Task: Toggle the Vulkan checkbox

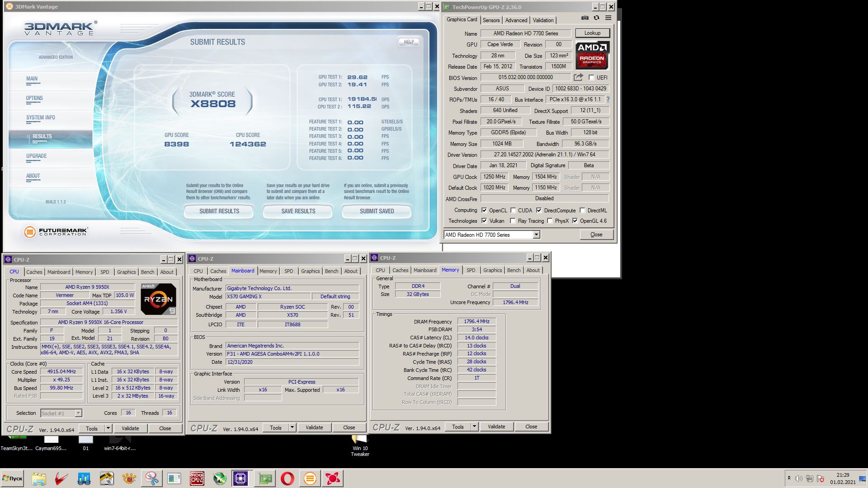Action: [484, 221]
